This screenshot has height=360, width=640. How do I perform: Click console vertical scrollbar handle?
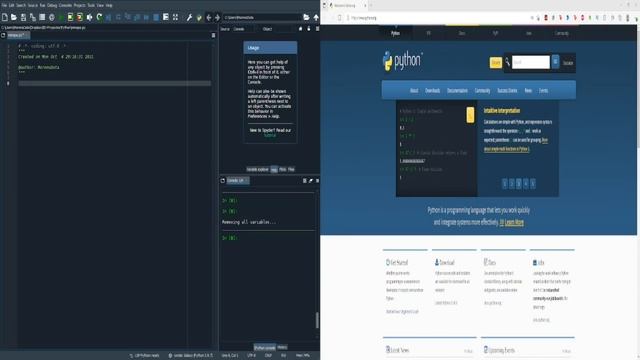tap(317, 320)
